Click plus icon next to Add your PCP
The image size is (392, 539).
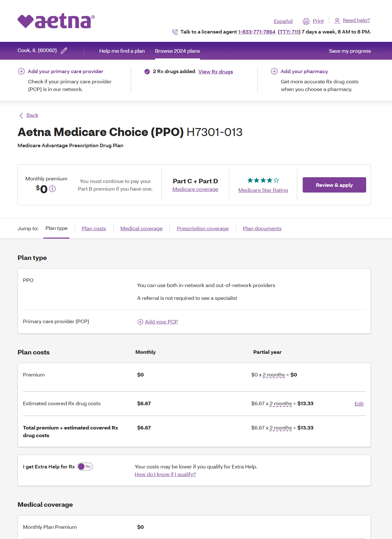coord(140,322)
